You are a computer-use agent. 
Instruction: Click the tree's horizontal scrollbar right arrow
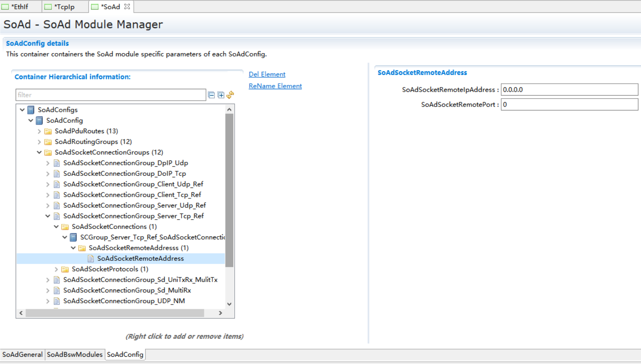(220, 313)
